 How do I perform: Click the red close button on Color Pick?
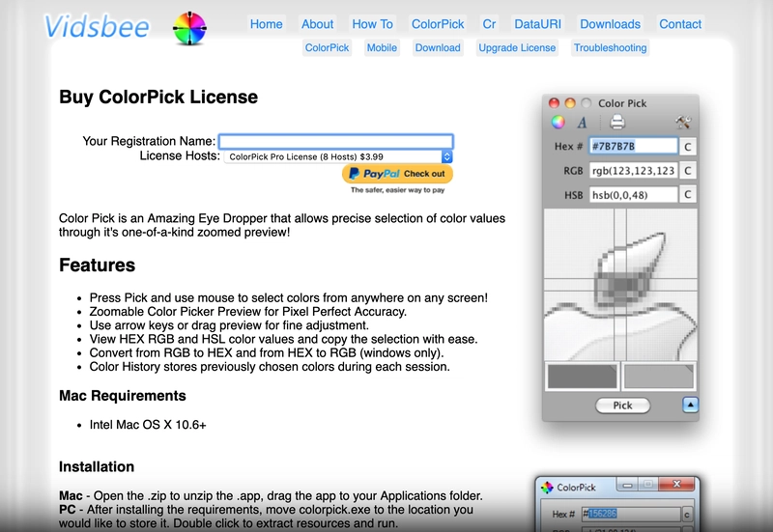point(554,103)
